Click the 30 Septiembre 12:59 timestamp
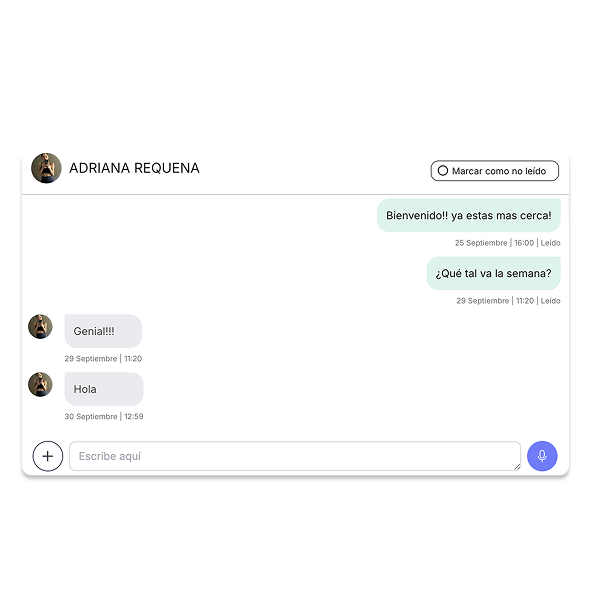The width and height of the screenshot is (592, 592). (104, 416)
